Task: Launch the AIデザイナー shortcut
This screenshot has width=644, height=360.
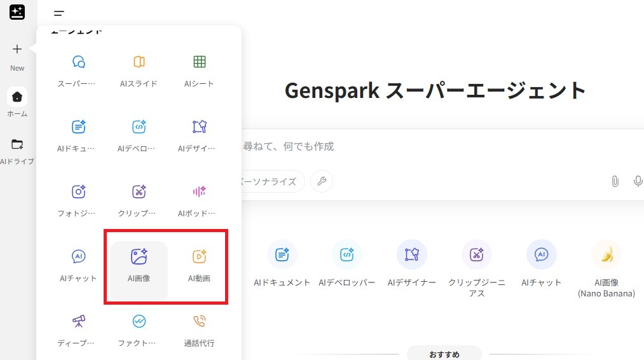Action: 411,263
